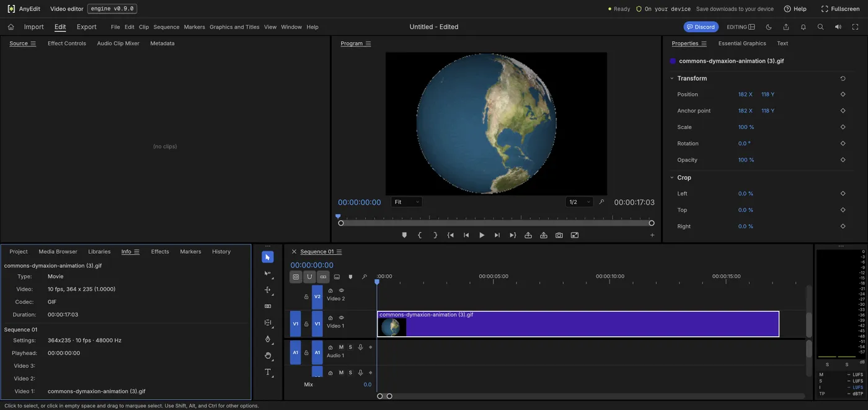Screen dimensions: 868x410
Task: Select the Selection arrow tool
Action: (x=268, y=257)
